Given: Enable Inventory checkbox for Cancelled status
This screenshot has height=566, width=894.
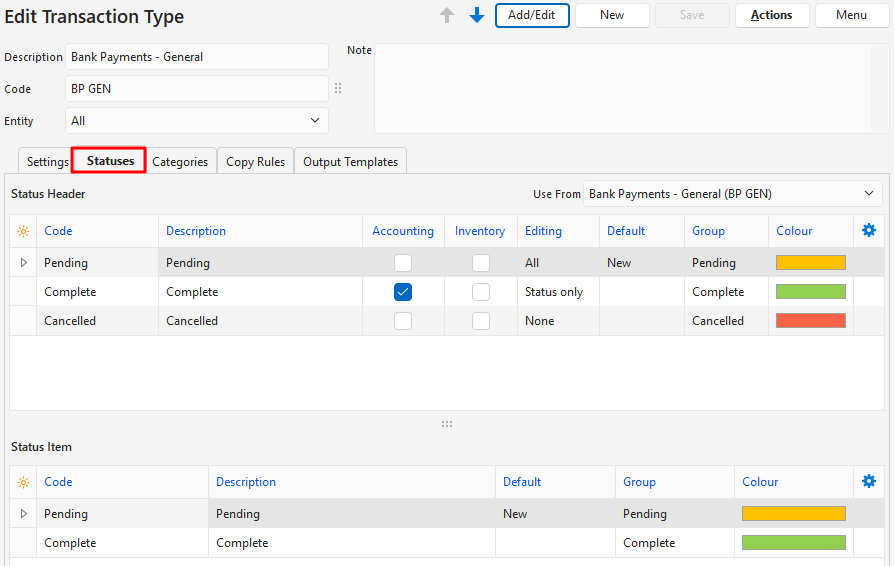Looking at the screenshot, I should (x=481, y=321).
